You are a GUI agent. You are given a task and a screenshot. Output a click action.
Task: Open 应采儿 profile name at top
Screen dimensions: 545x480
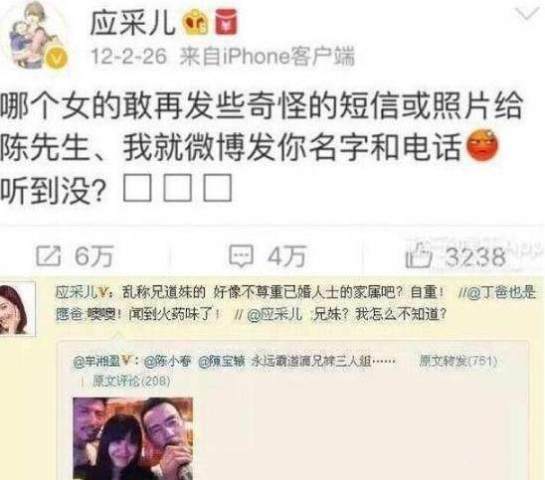tap(133, 23)
